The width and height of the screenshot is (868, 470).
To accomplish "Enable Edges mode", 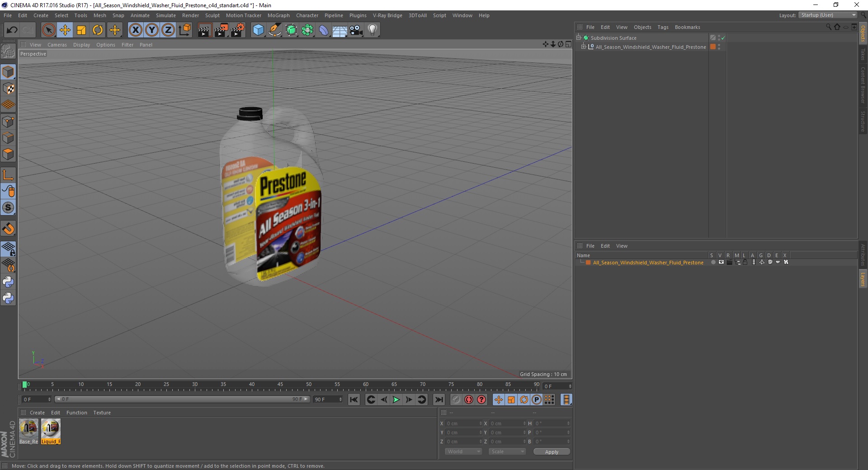I will 9,138.
